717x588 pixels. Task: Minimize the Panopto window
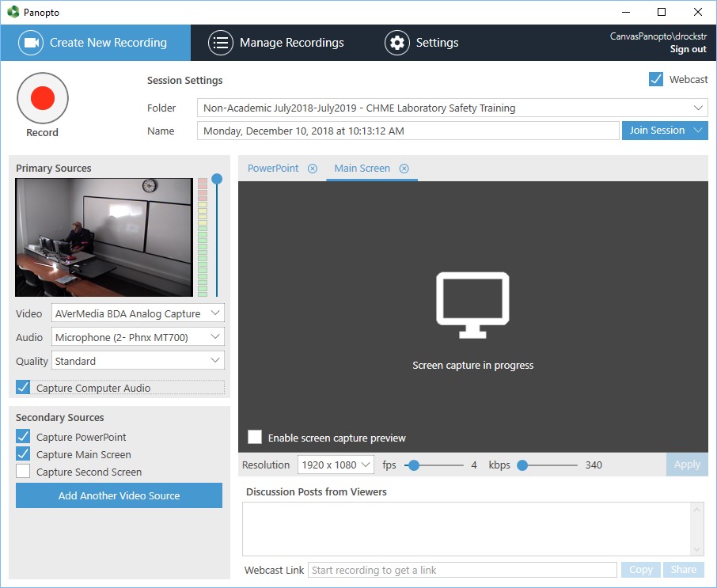(x=626, y=12)
